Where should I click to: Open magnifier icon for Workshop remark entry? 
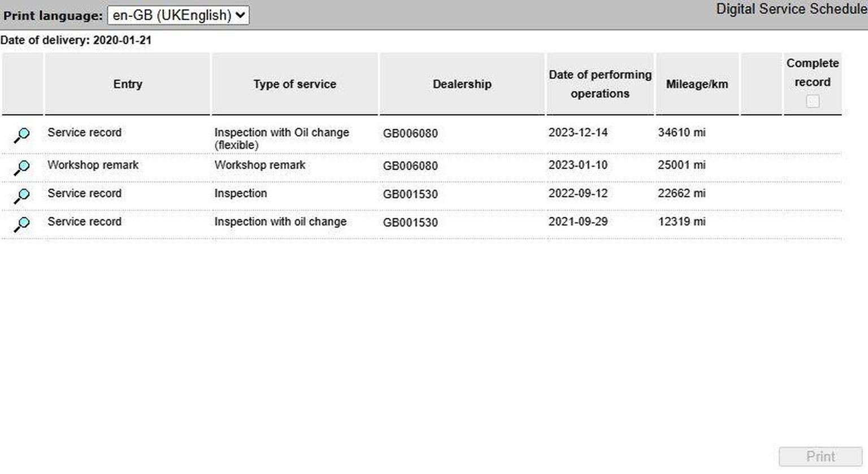[x=21, y=168]
